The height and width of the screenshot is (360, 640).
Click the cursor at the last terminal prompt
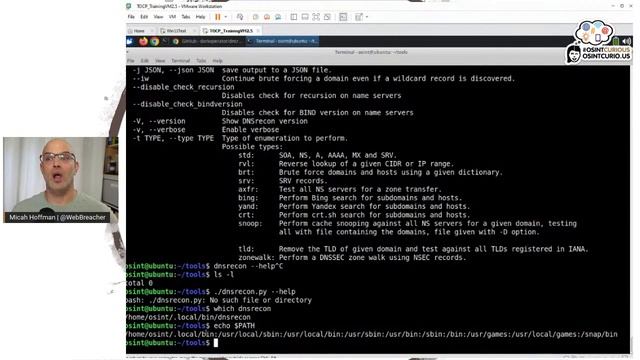(216, 343)
